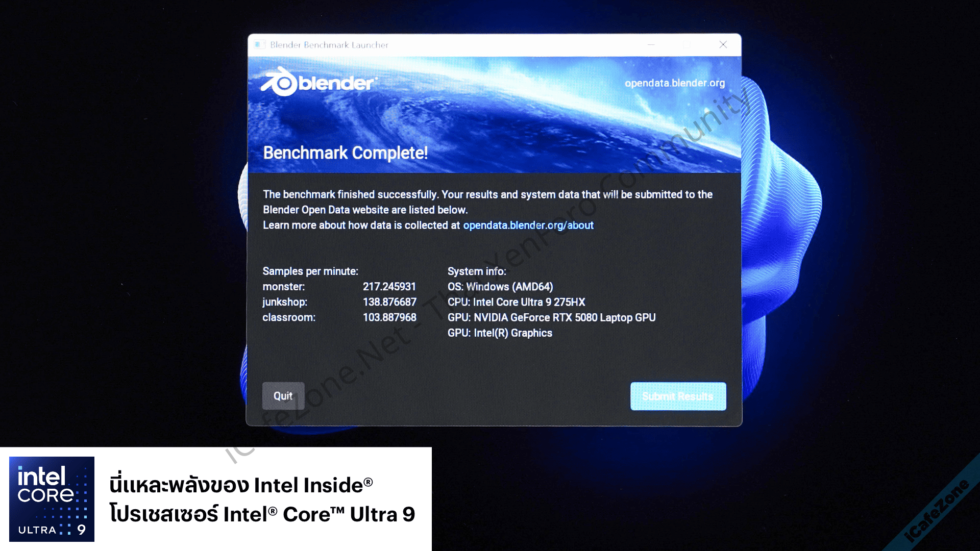Click the CPU: Intel Core Ultra 9 275HX line
This screenshot has height=551, width=980.
[516, 302]
